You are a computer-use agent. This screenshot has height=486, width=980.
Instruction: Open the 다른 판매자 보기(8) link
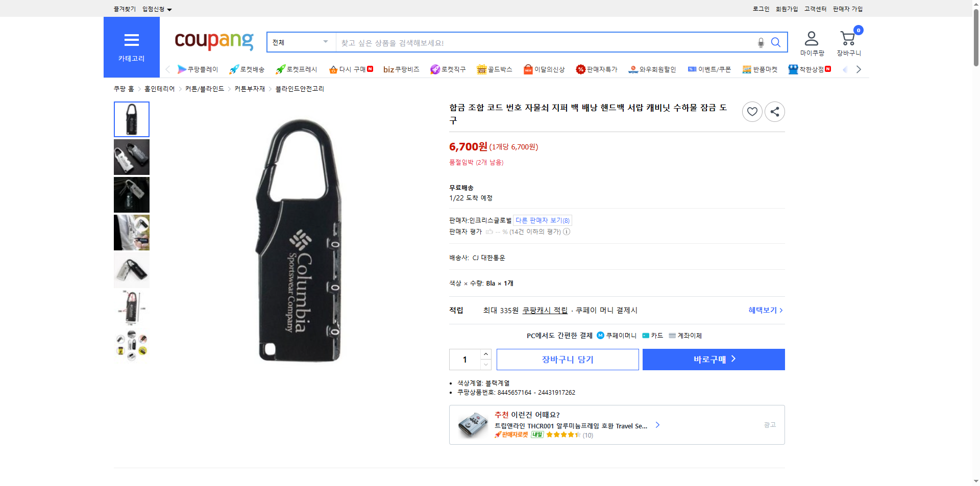[x=542, y=220]
